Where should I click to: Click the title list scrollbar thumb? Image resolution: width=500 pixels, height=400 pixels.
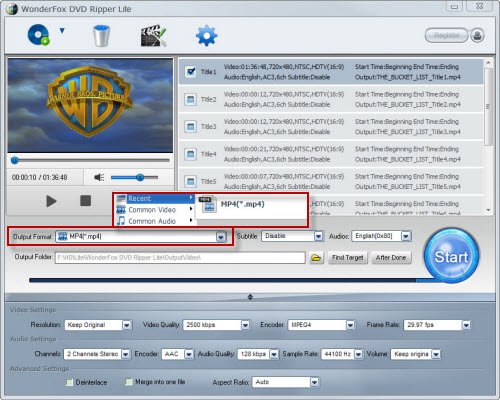(488, 107)
